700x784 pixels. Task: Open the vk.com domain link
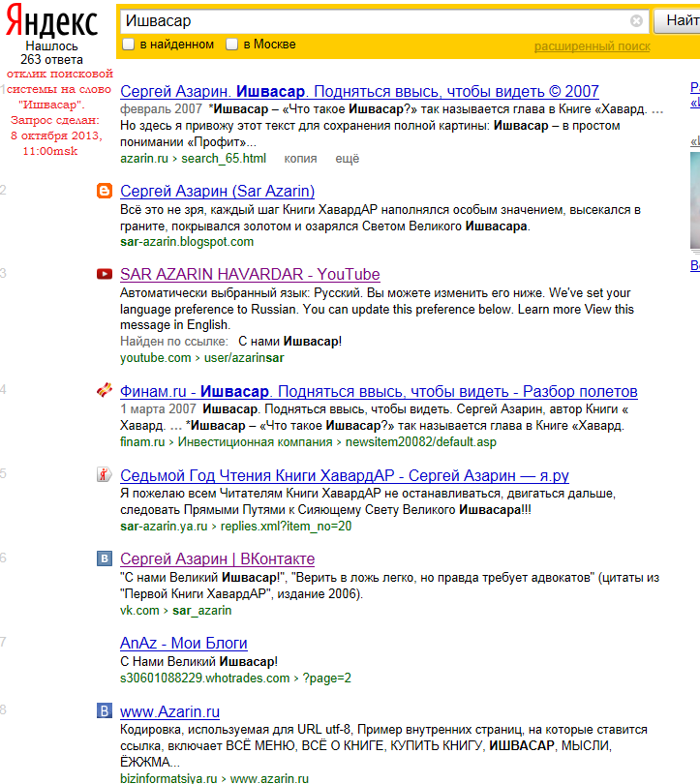click(x=139, y=611)
